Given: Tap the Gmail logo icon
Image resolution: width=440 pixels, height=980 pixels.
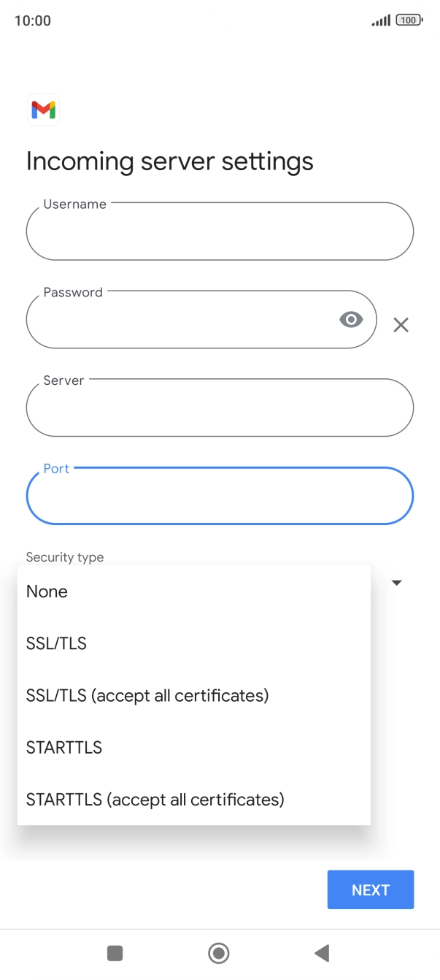Looking at the screenshot, I should 43,110.
